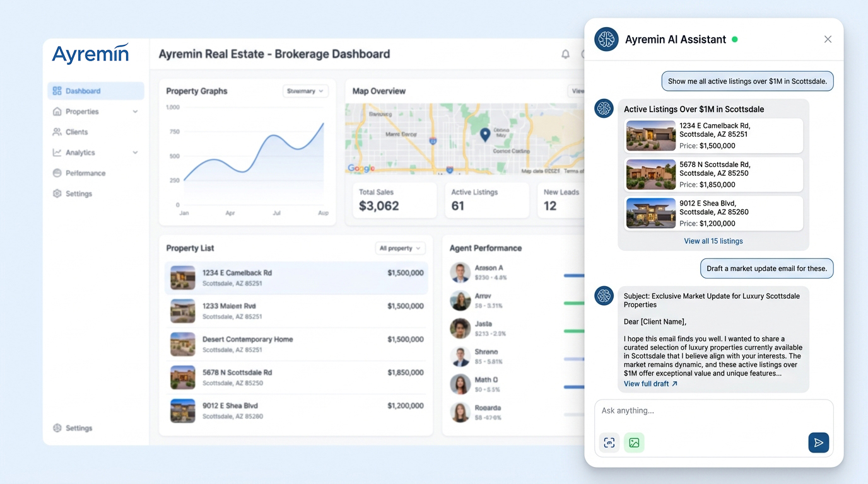Open thumbnail for 9012 E Shea Blvd in Property List
The width and height of the screenshot is (868, 484).
coord(183,411)
